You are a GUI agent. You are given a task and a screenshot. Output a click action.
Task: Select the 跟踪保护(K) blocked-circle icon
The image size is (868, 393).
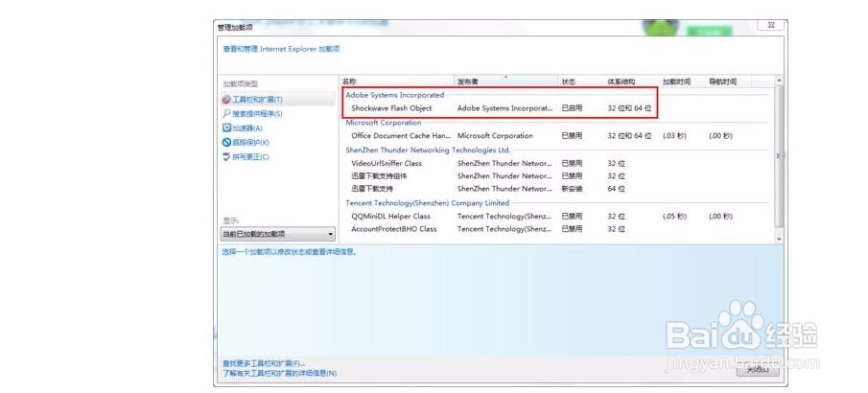click(225, 142)
